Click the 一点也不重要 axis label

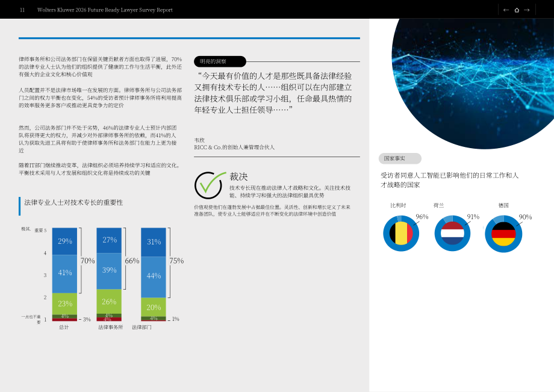31,319
